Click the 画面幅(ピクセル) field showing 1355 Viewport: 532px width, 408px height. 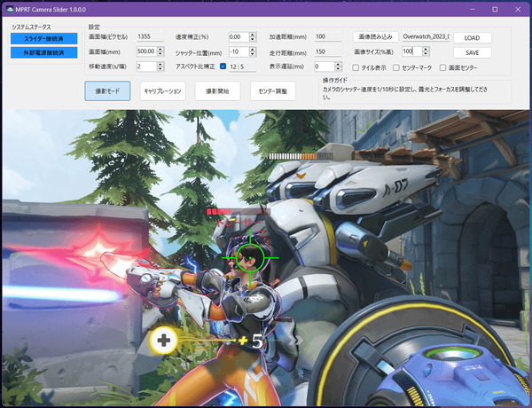(151, 36)
